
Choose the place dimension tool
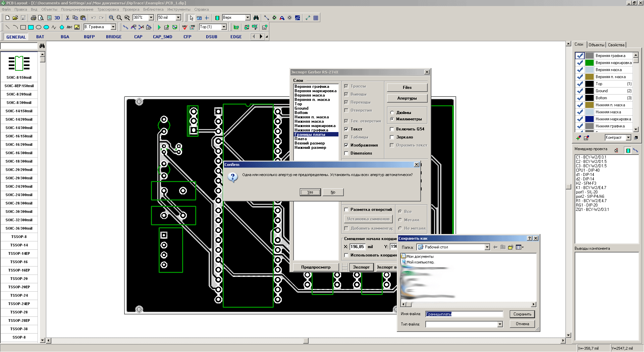click(308, 18)
